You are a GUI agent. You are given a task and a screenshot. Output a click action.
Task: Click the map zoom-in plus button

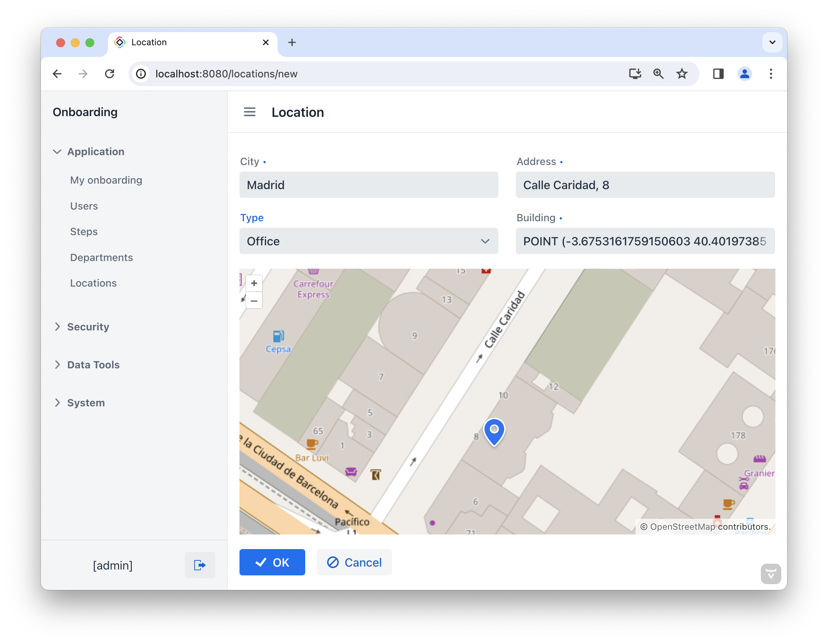click(x=254, y=283)
